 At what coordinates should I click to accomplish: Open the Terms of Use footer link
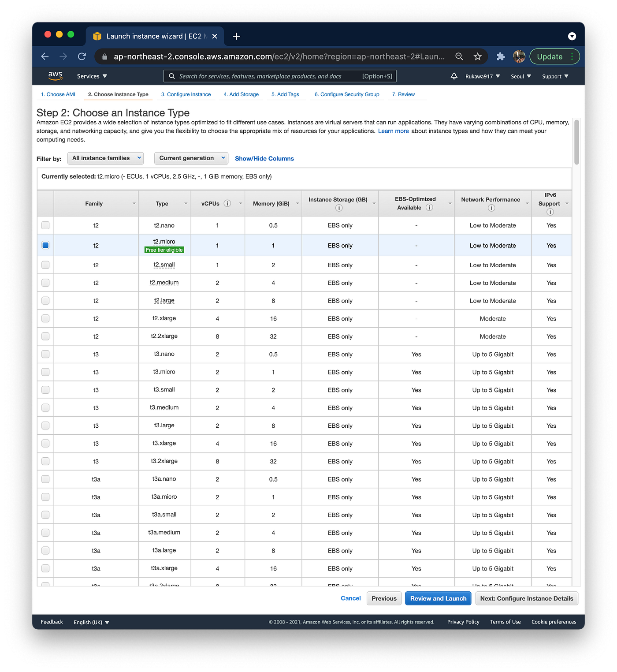click(x=505, y=622)
